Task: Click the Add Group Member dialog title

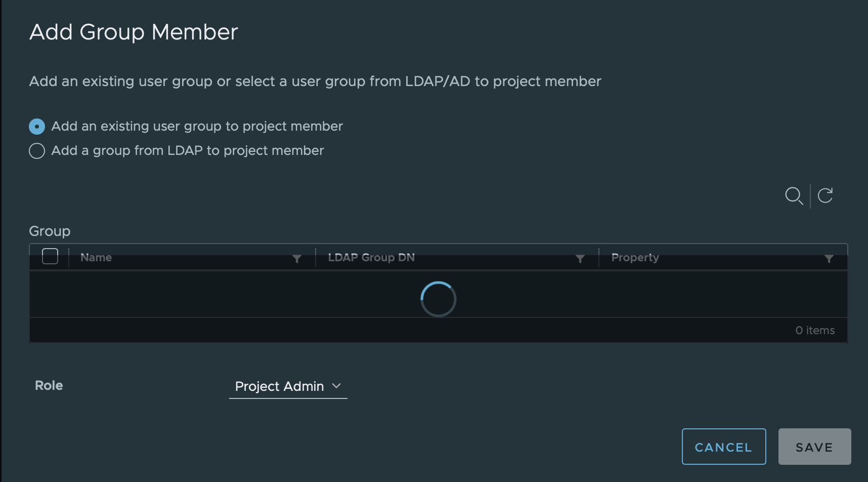Action: (134, 32)
